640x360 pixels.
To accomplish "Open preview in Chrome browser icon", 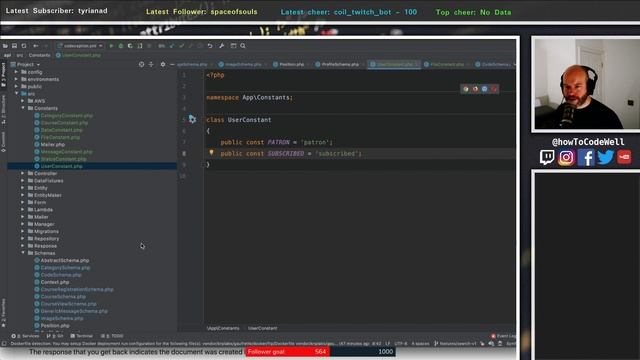I will pos(466,89).
